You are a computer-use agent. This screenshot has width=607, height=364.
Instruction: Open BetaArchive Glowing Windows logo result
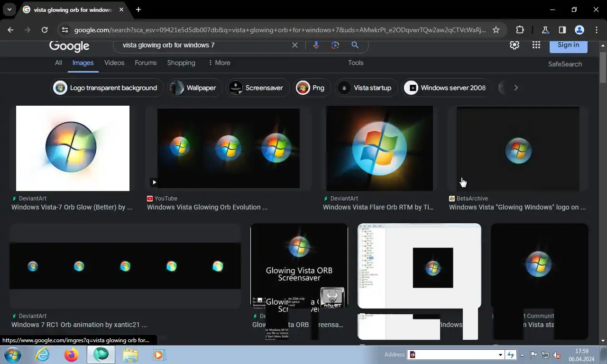pos(517,207)
